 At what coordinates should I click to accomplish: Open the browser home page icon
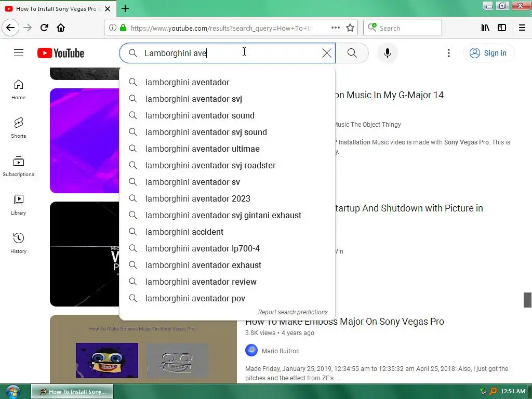tap(61, 28)
